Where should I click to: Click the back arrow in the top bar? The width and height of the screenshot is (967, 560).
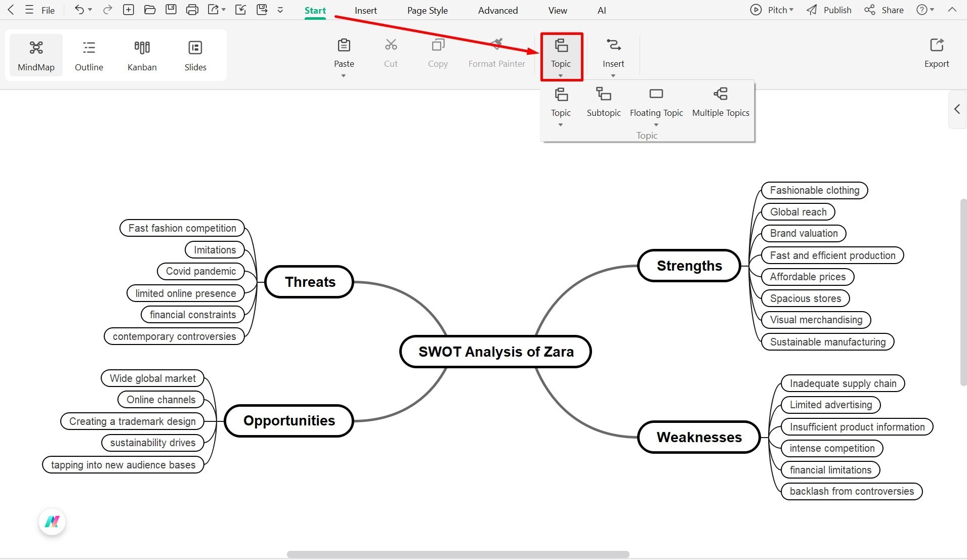(x=11, y=10)
